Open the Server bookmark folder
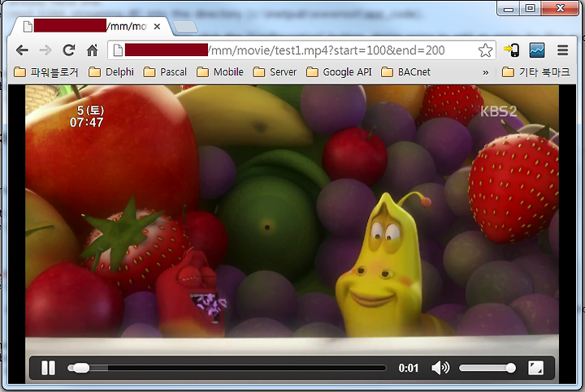The width and height of the screenshot is (585, 392). click(275, 72)
